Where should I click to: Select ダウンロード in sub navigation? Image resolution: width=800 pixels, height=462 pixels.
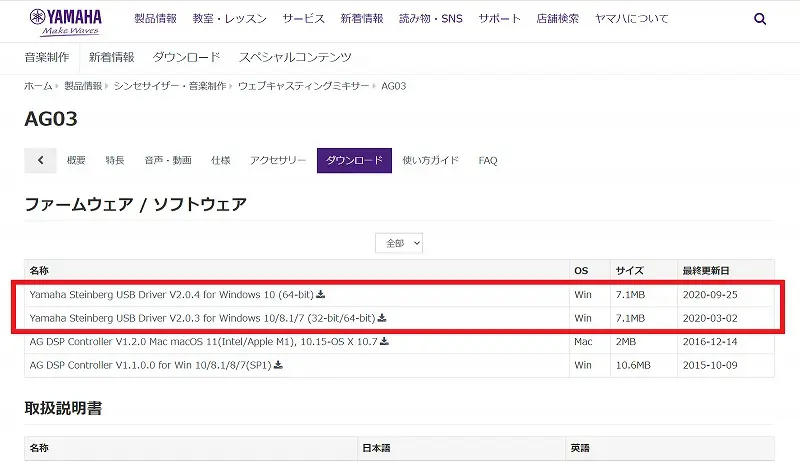point(186,57)
